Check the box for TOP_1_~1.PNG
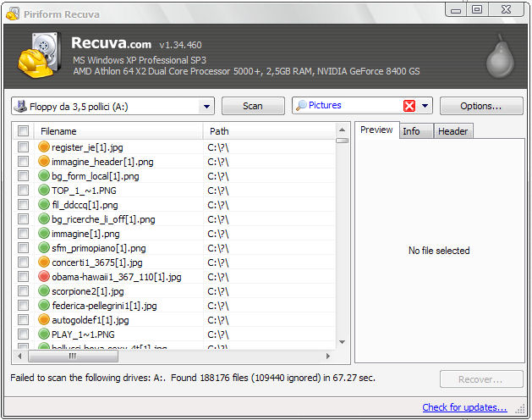532x420 pixels. tap(23, 190)
